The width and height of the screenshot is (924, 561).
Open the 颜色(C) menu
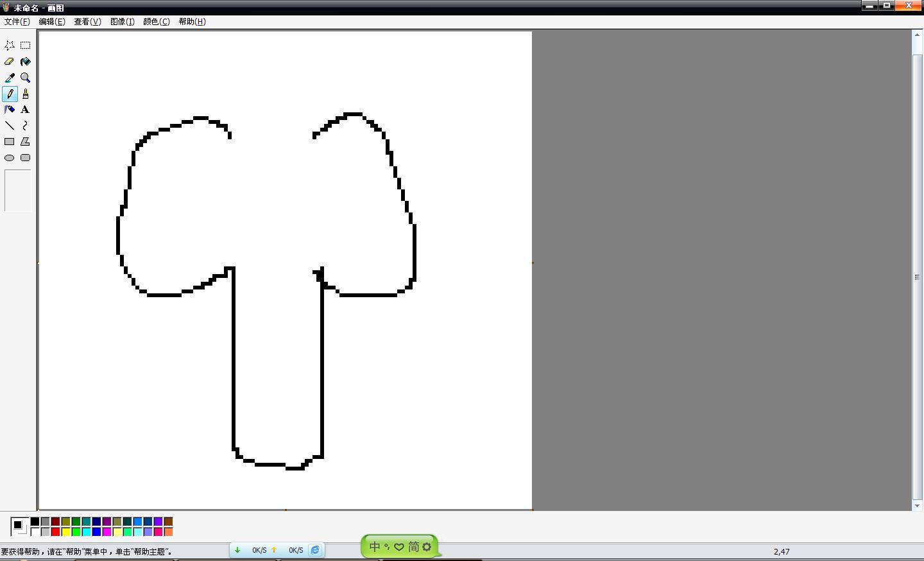coord(157,21)
